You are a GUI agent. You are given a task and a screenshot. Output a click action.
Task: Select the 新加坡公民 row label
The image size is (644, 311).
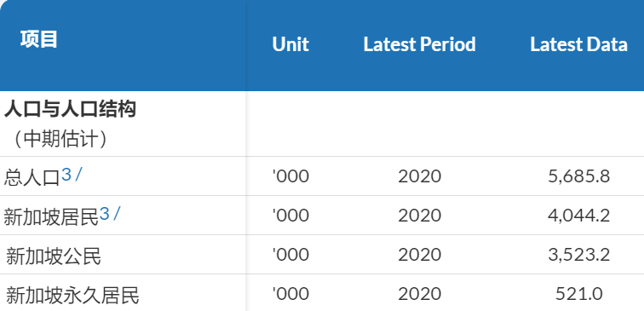[x=54, y=256]
